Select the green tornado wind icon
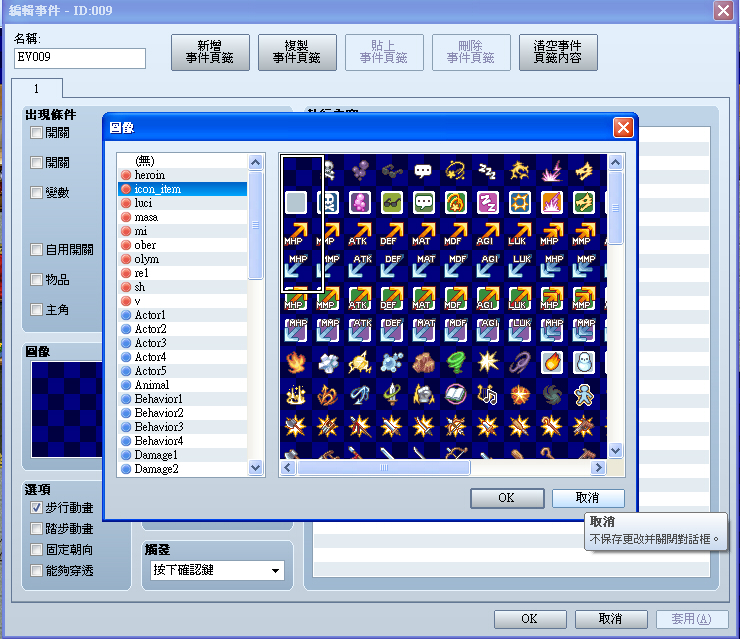The image size is (740, 639). [456, 362]
